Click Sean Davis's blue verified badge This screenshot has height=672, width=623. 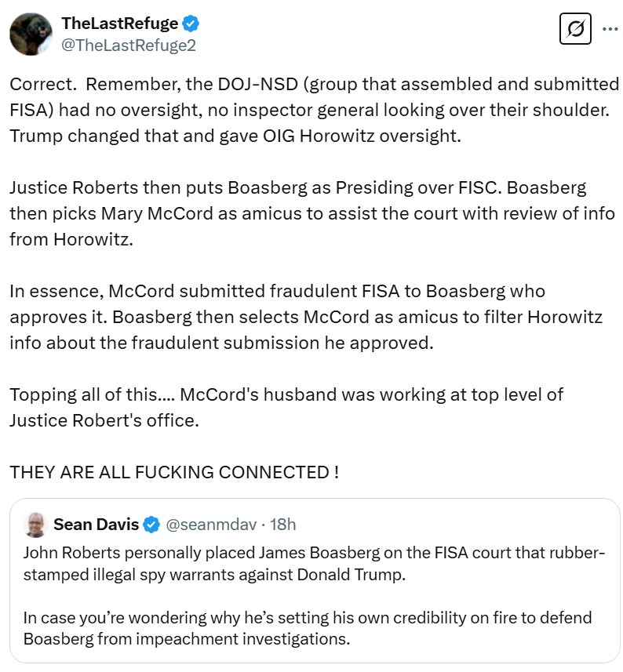(151, 525)
